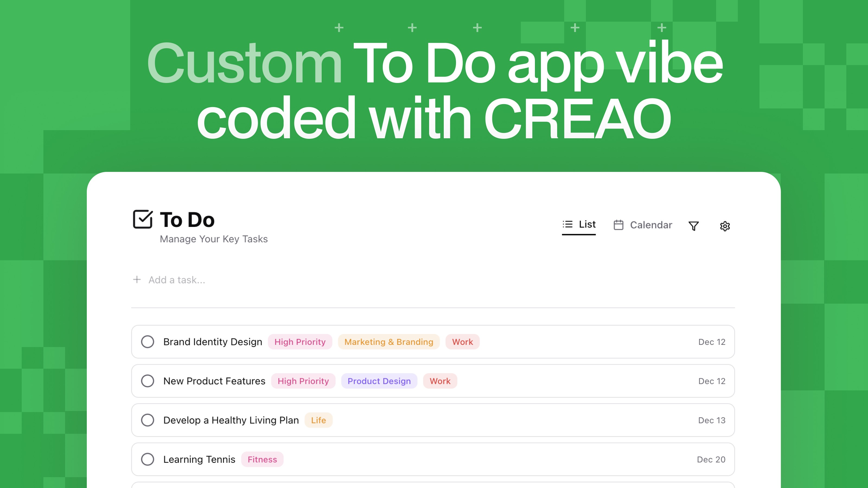Viewport: 868px width, 488px height.
Task: Switch to the Calendar tab
Action: (650, 225)
